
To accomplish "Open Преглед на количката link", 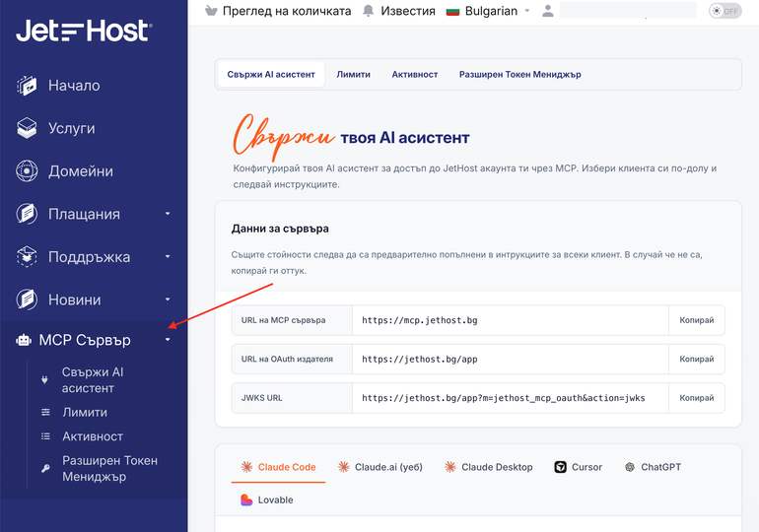I will pyautogui.click(x=287, y=11).
